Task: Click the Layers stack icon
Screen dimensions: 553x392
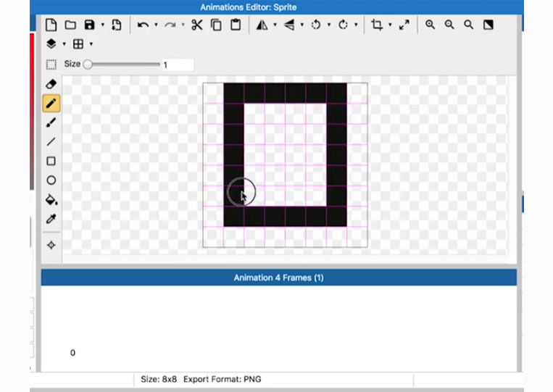Action: tap(51, 43)
